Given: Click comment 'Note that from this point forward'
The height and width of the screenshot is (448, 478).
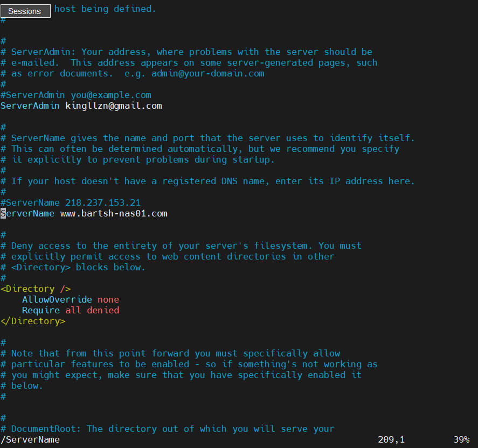Looking at the screenshot, I should pos(170,354).
